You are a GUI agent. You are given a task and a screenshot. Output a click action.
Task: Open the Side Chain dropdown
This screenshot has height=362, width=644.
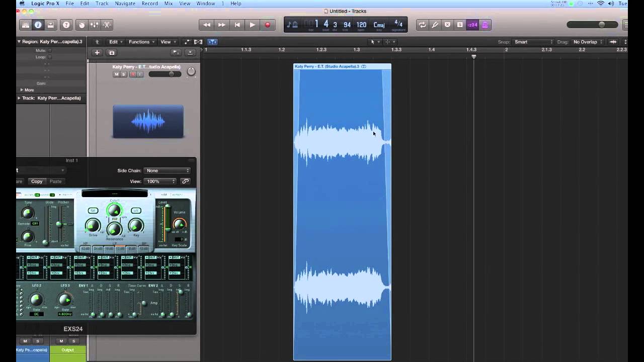167,170
